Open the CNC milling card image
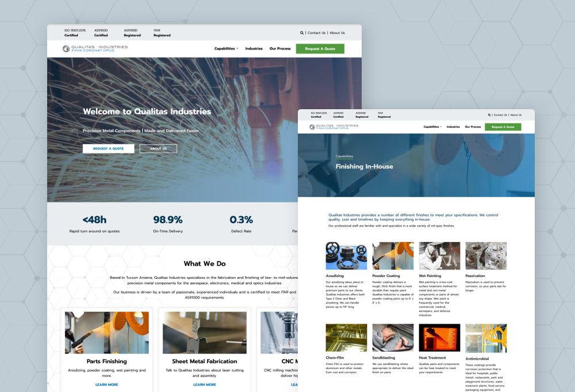This screenshot has height=392, width=575. [279, 333]
